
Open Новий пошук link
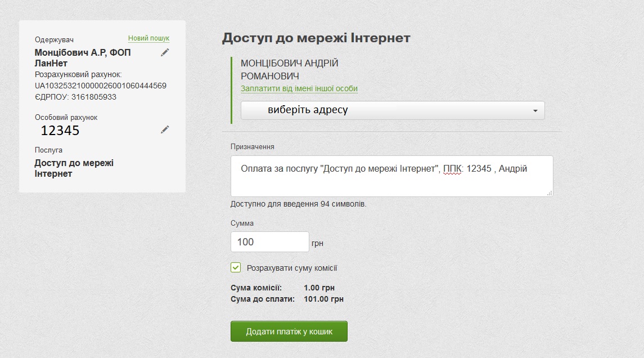148,38
